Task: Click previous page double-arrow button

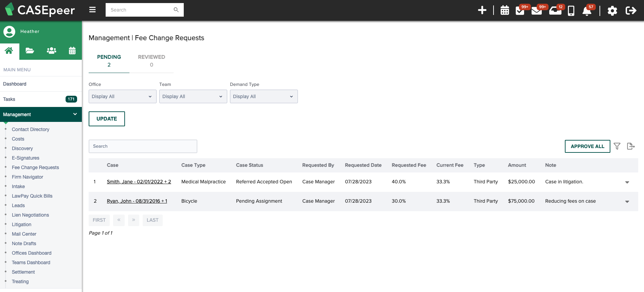Action: (119, 220)
